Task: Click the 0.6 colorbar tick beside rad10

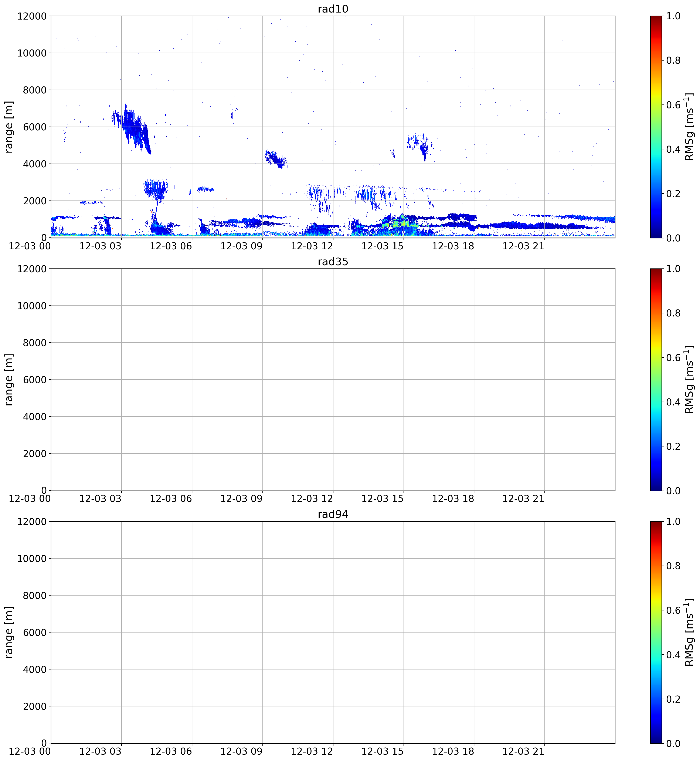Action: [x=673, y=105]
